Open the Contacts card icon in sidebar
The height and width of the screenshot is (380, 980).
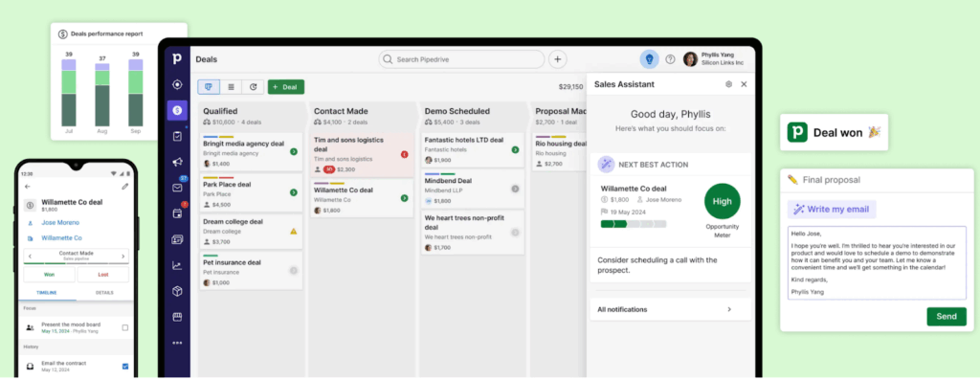pos(177,239)
